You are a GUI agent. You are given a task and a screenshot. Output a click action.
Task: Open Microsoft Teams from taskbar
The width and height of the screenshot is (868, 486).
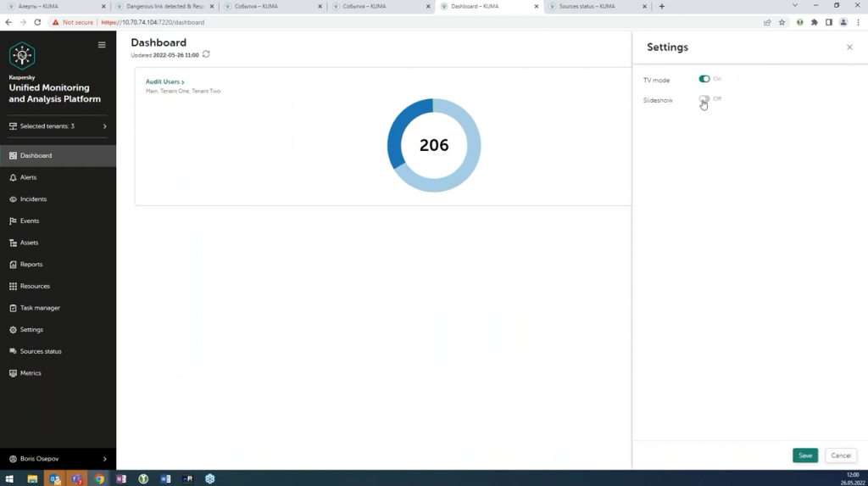pyautogui.click(x=76, y=479)
